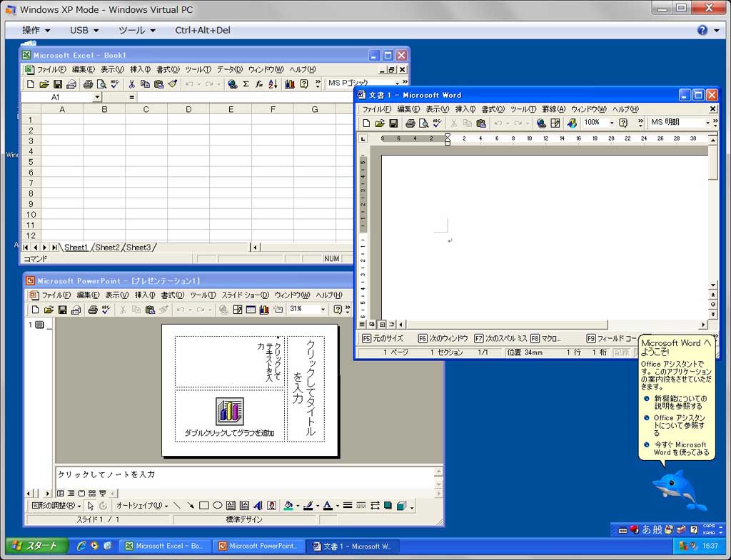Viewport: 731px width, 560px height.
Task: Open Word's 100% zoom dropdown
Action: click(x=612, y=123)
